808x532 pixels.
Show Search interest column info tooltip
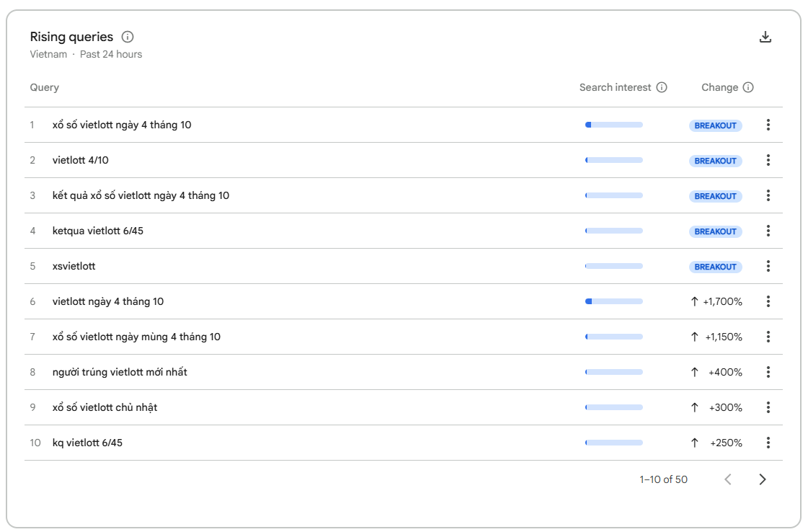point(662,87)
